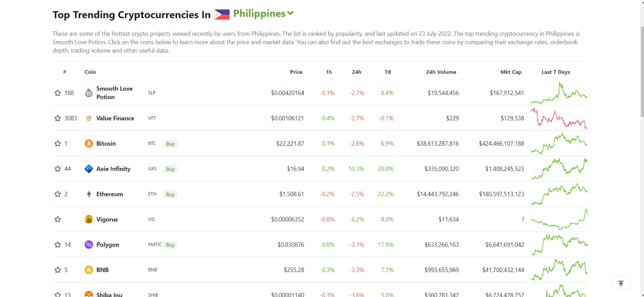
Task: Star Ethereum as favorite
Action: [58, 194]
